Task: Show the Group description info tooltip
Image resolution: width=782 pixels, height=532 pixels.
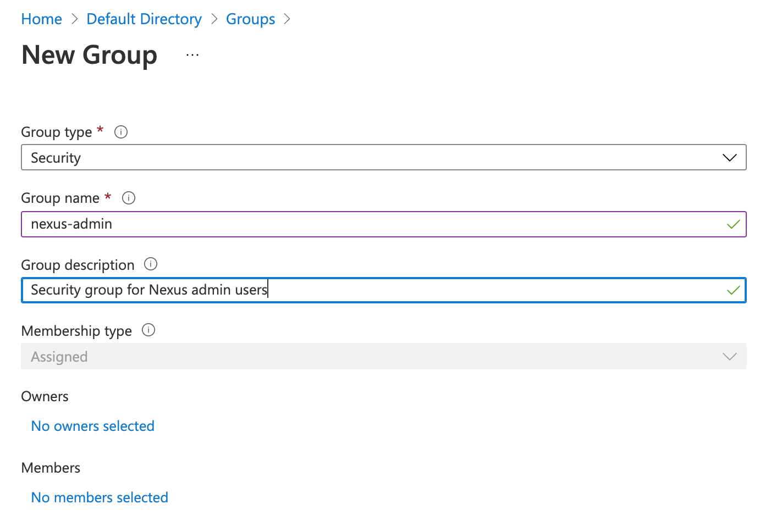Action: [x=151, y=264]
